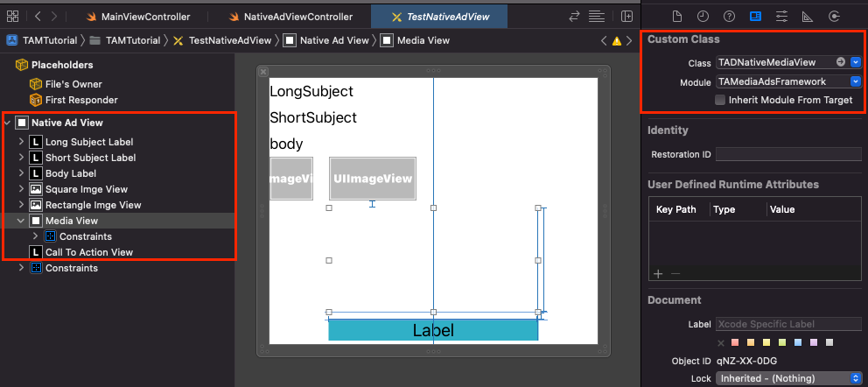
Task: Open the related items grid menu
Action: pyautogui.click(x=13, y=16)
